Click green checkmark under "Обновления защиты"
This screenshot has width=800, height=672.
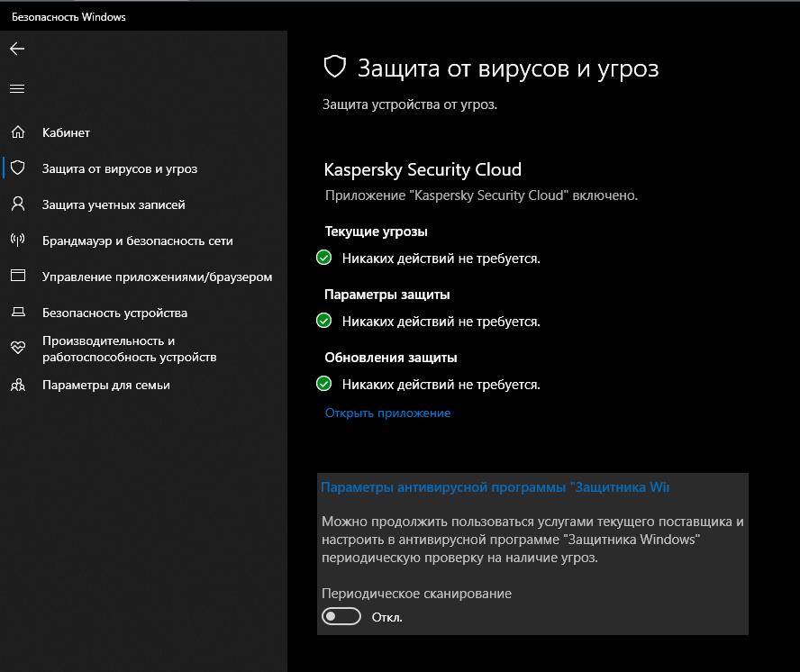(324, 385)
